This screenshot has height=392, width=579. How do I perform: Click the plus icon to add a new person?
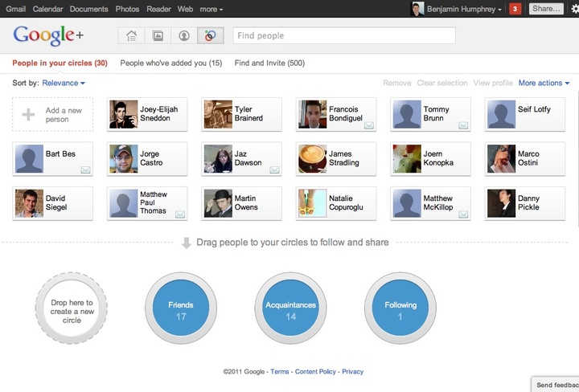coord(28,115)
